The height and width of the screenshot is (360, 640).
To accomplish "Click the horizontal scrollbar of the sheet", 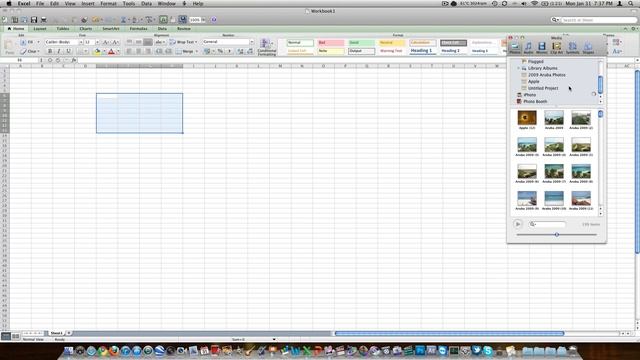I will [449, 333].
